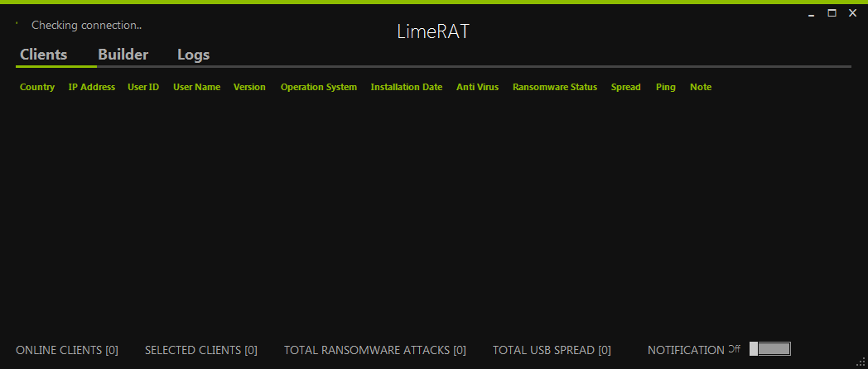Sort by the Version column

pos(249,87)
